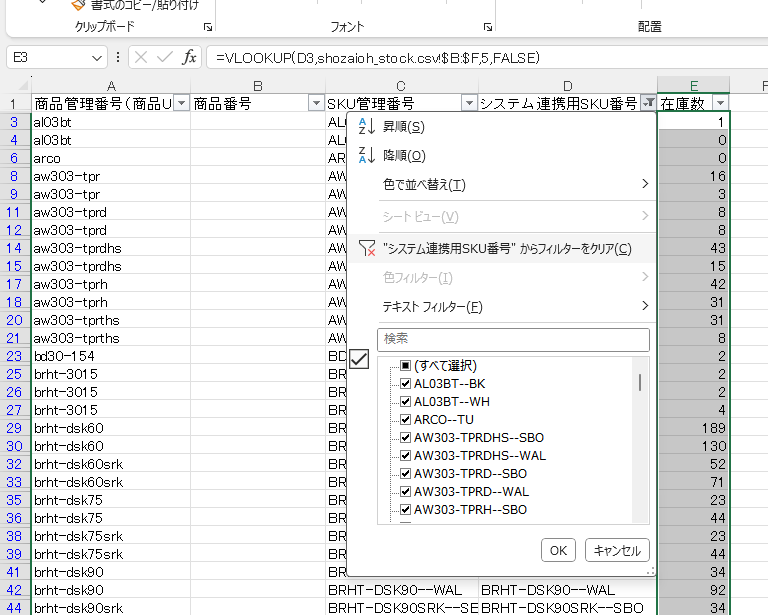Click OK in the filter menu
This screenshot has height=615, width=768.
pyautogui.click(x=558, y=551)
